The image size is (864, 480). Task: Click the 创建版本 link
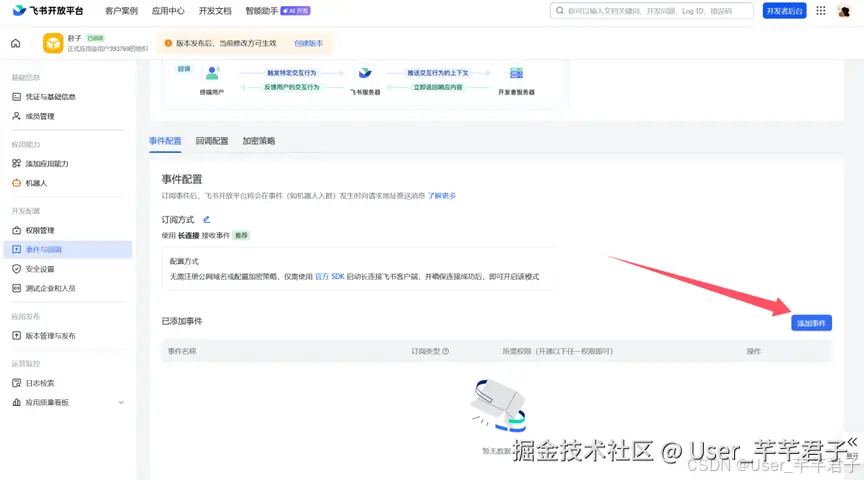[308, 43]
